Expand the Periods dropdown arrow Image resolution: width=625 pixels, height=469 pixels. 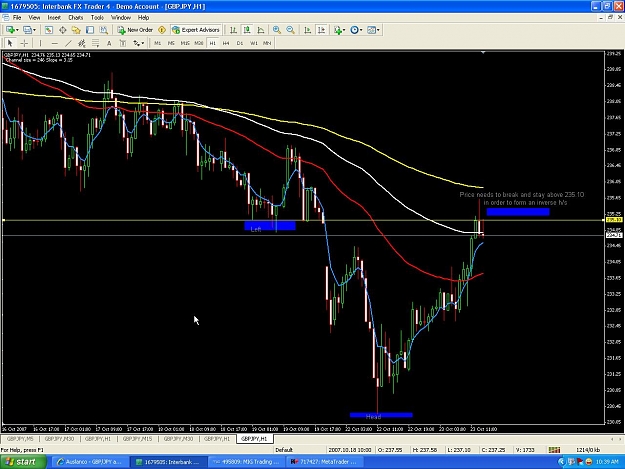(x=361, y=30)
